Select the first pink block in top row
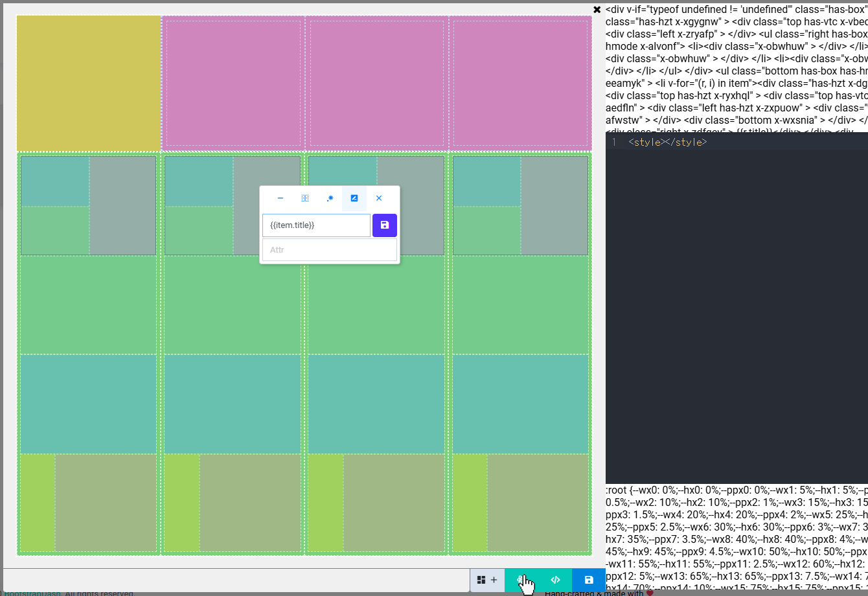 click(x=233, y=83)
